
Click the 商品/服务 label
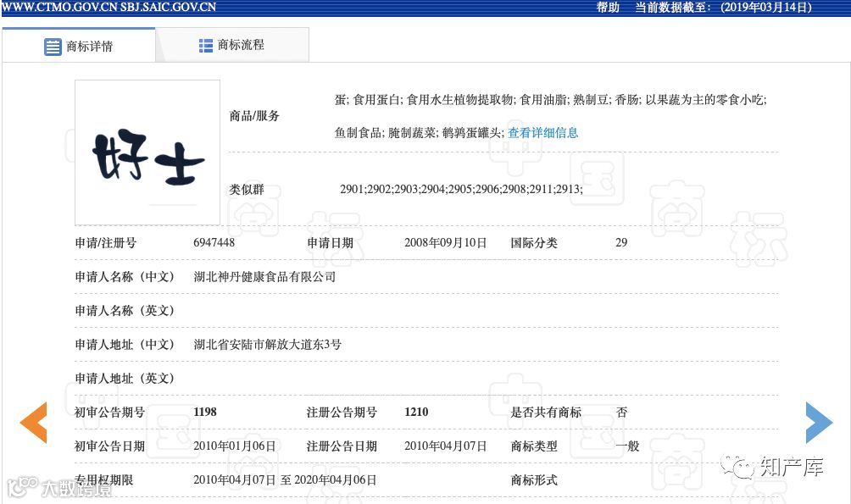pos(254,115)
